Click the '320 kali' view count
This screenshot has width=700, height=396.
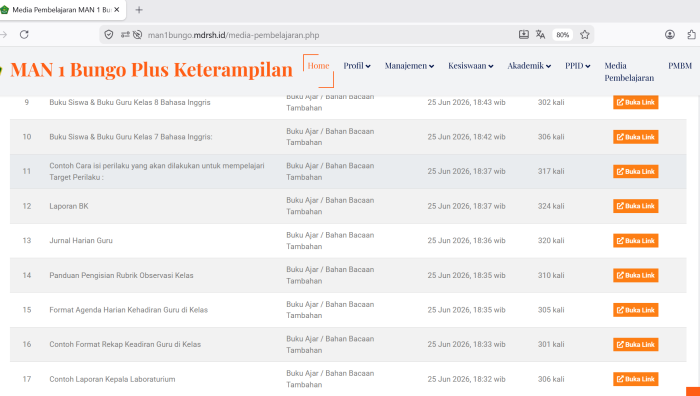point(551,241)
